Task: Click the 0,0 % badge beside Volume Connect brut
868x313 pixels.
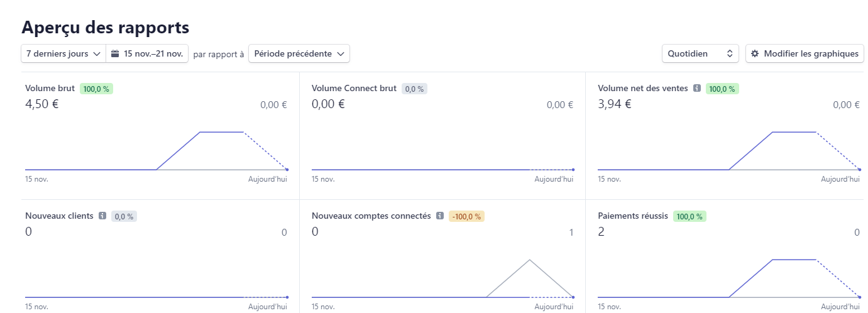Action: click(414, 89)
